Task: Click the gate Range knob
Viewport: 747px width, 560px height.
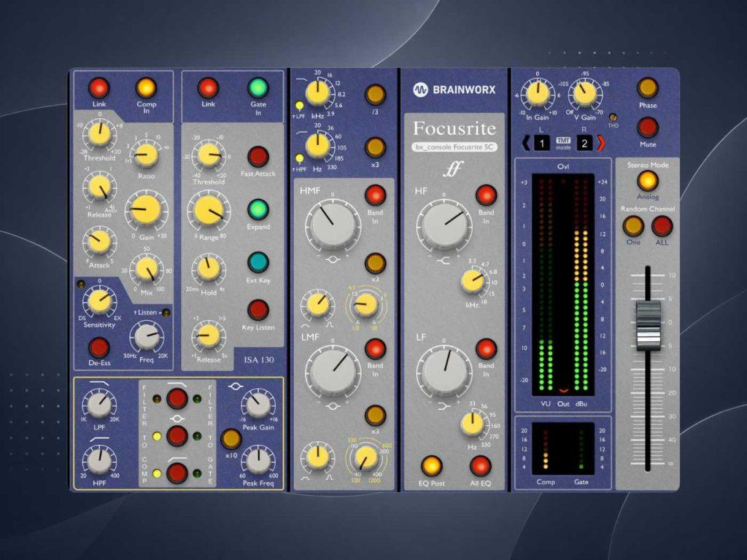Action: click(x=209, y=211)
